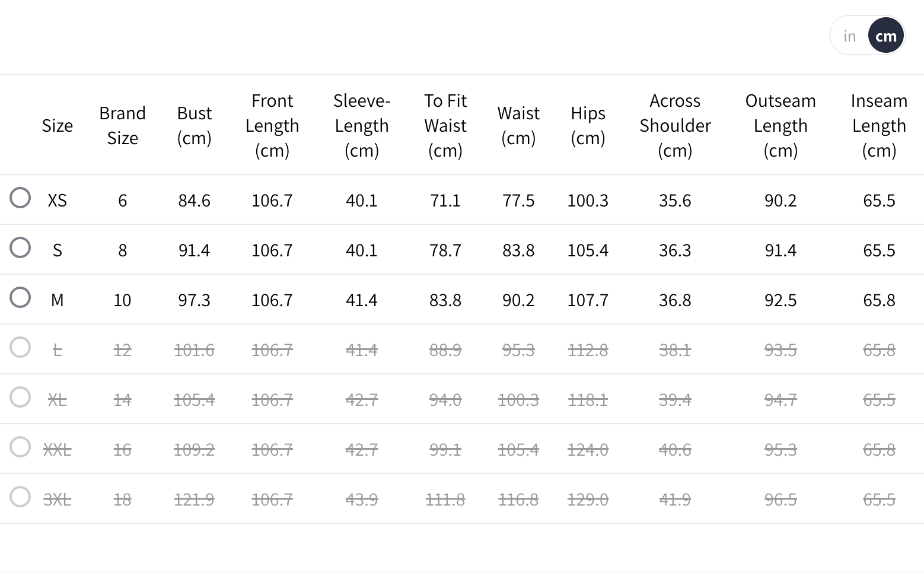Click the Outseam Length column header
924x572 pixels.
coord(780,125)
